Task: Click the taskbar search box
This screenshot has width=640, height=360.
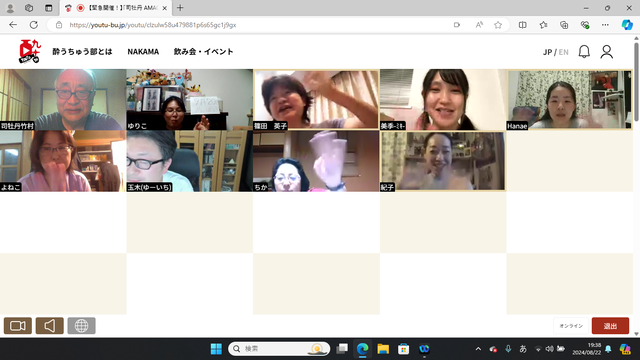Action: [279, 349]
